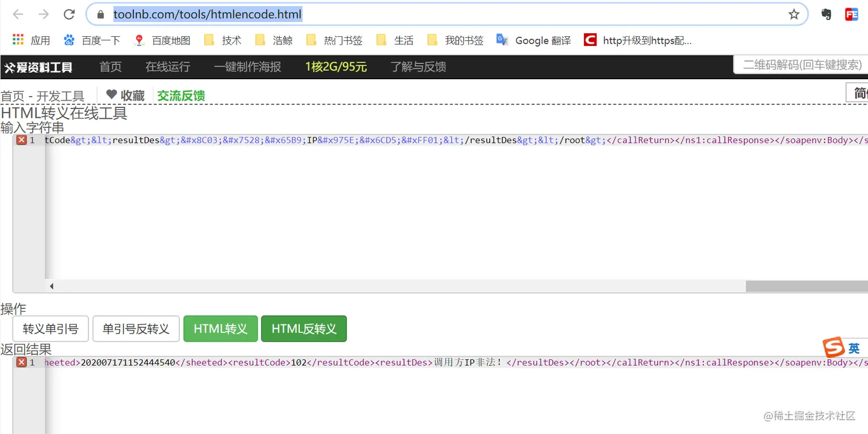This screenshot has width=868, height=434.
Task: Click the browser forward arrow
Action: (x=44, y=14)
